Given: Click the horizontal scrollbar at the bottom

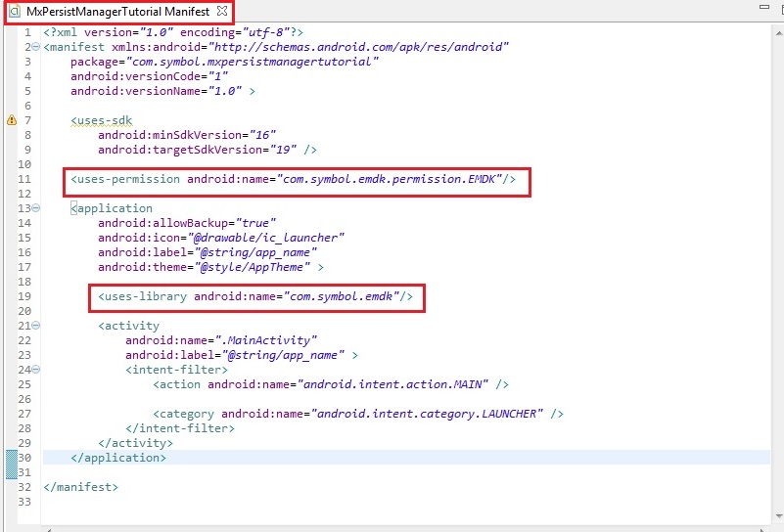Looking at the screenshot, I should (x=392, y=528).
